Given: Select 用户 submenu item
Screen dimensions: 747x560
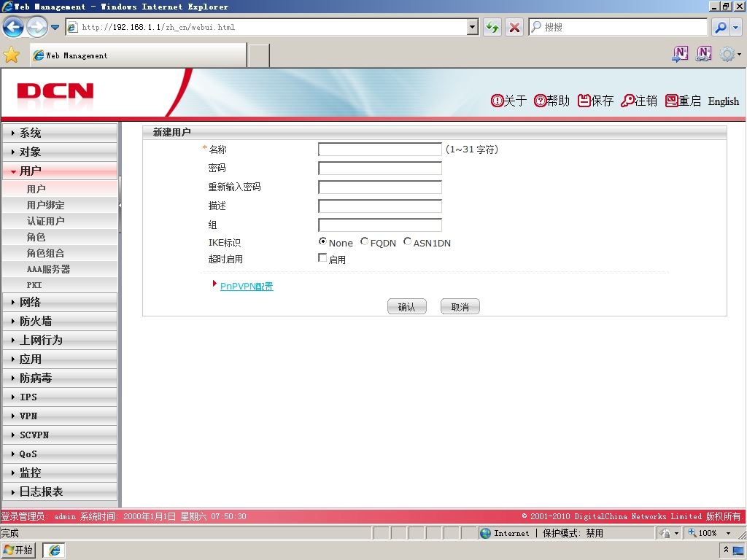Looking at the screenshot, I should pyautogui.click(x=60, y=189).
